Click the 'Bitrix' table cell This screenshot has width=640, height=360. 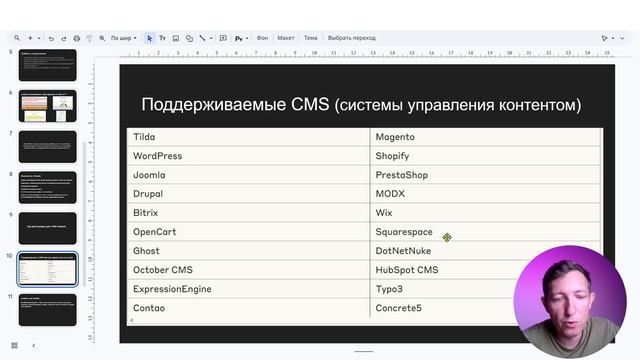pos(248,213)
